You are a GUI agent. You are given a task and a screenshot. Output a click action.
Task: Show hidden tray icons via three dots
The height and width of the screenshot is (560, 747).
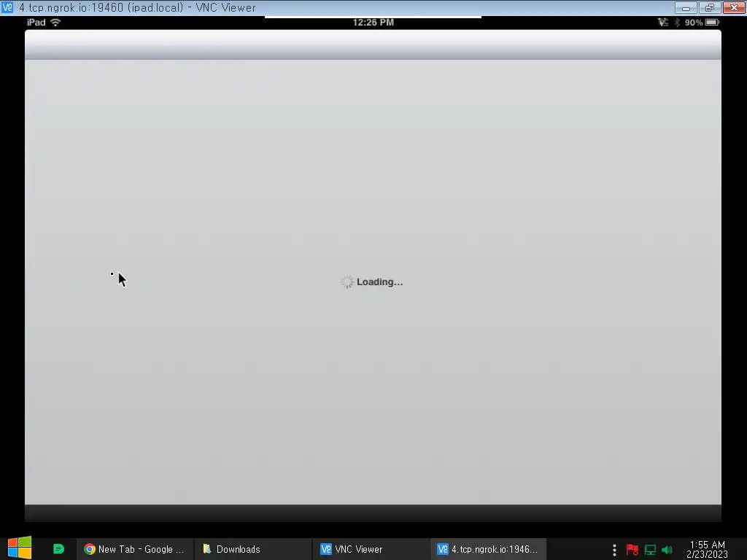coord(614,550)
